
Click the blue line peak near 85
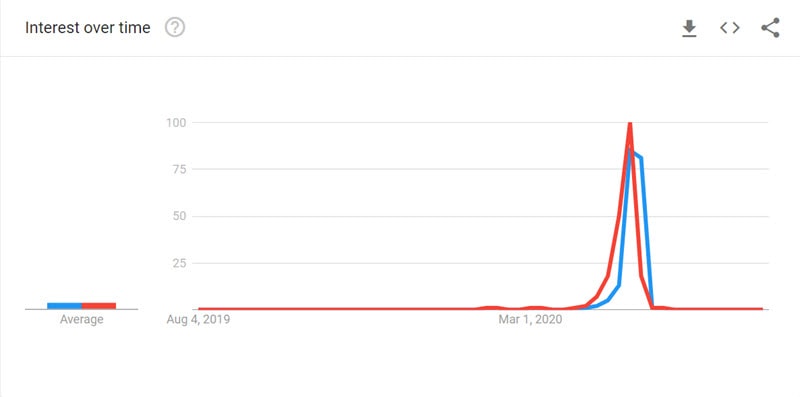631,151
